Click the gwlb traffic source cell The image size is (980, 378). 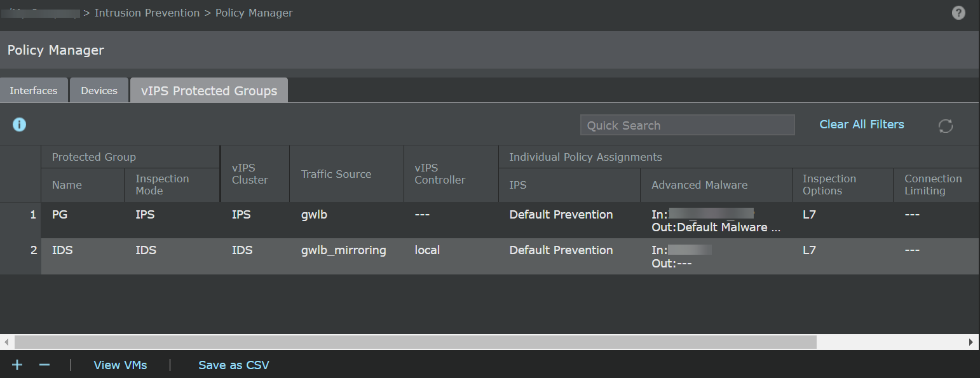(314, 215)
